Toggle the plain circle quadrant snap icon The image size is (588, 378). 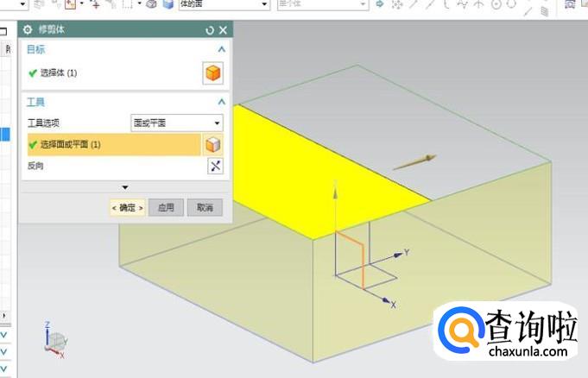click(511, 3)
